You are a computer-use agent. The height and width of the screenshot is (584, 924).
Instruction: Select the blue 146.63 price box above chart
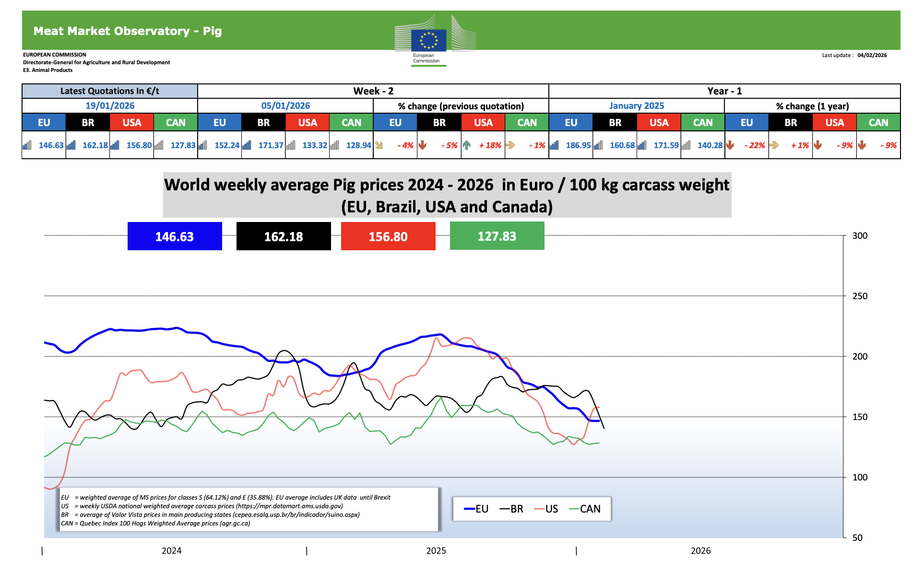pyautogui.click(x=175, y=236)
